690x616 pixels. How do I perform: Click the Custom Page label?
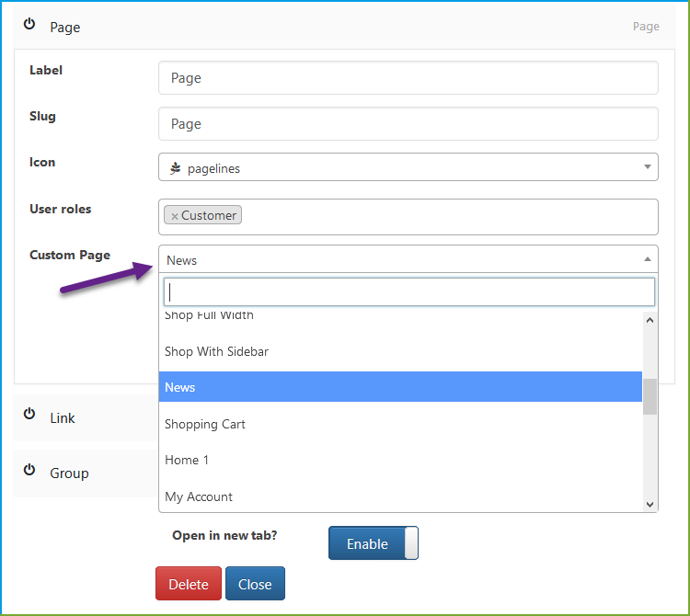coord(70,255)
